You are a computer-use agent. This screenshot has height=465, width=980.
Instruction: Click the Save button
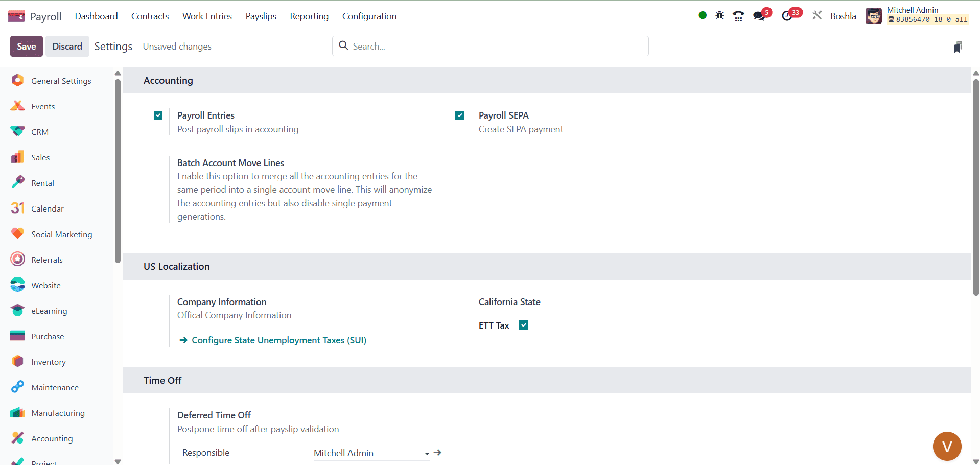(x=27, y=46)
